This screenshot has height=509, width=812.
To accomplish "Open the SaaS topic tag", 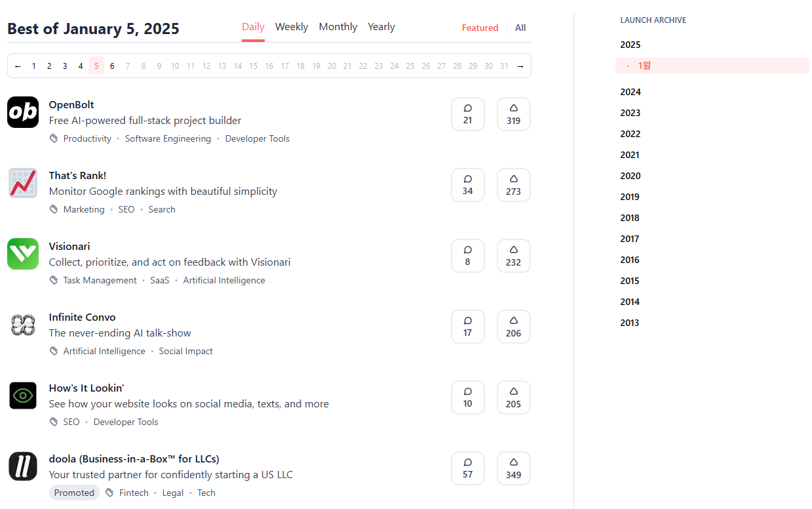I will click(160, 280).
